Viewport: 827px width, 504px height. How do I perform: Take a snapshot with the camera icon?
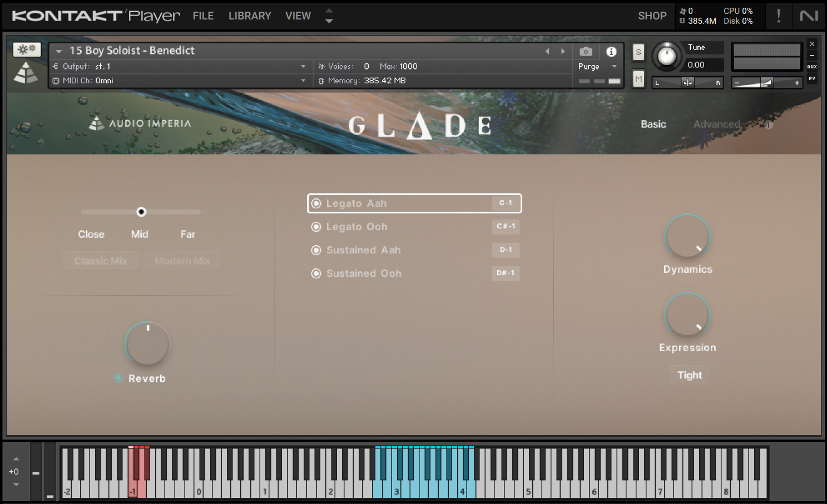point(586,52)
